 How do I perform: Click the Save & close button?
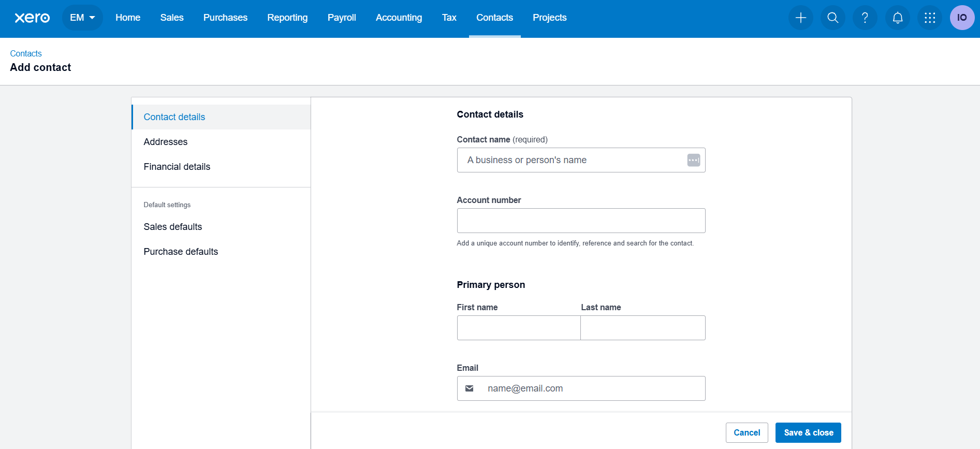pos(808,433)
